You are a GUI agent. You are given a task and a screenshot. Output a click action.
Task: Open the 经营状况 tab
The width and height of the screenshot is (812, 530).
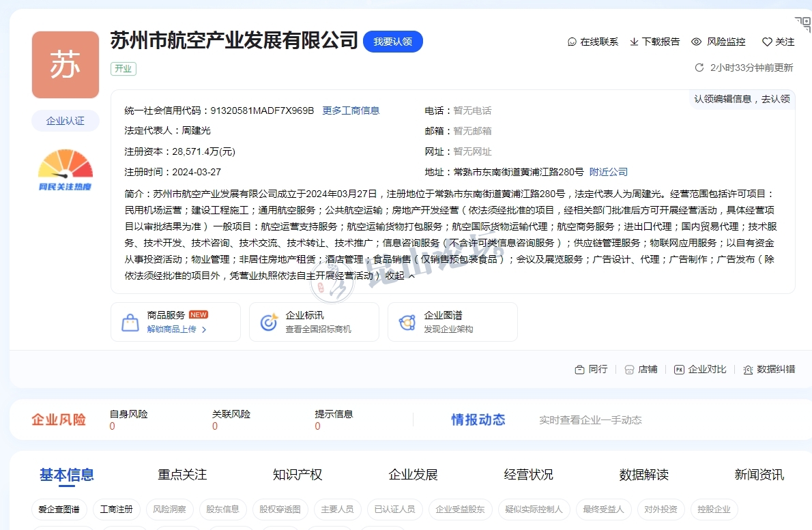(528, 475)
